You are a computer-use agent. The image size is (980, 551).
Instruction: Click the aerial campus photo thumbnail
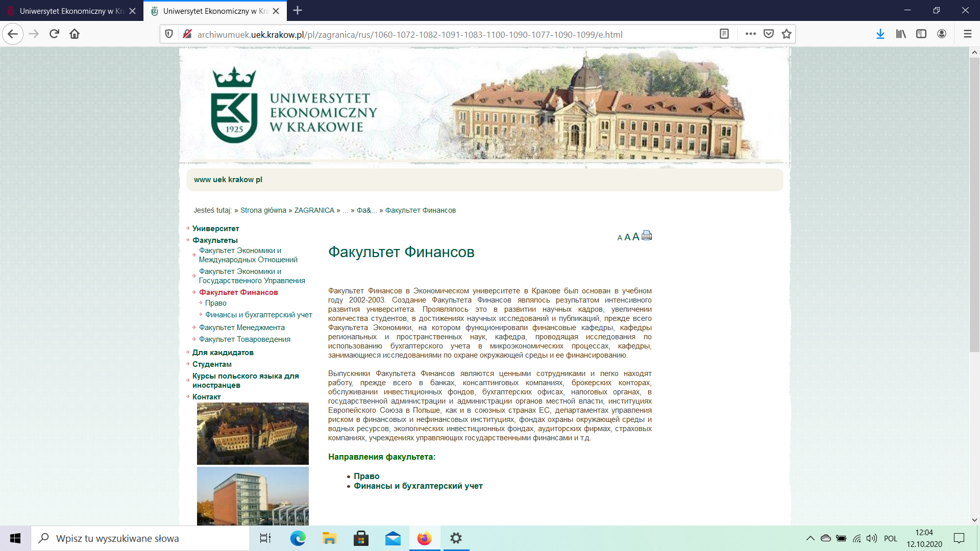253,434
